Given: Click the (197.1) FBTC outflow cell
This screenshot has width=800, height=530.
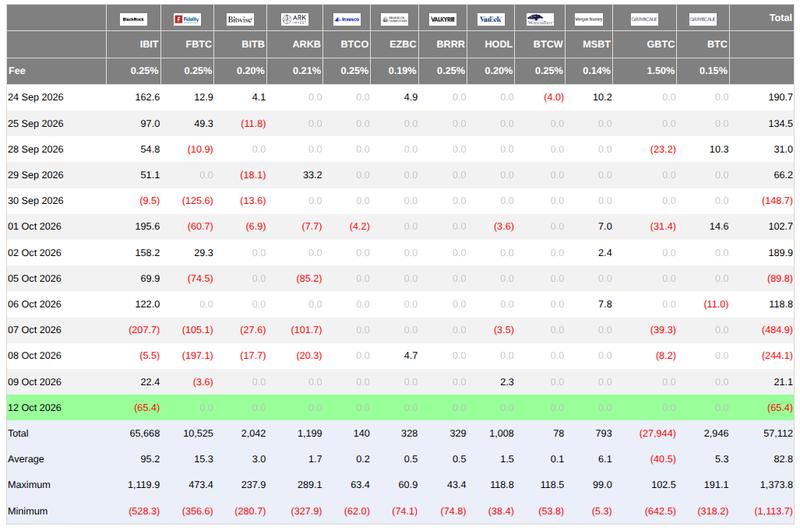Looking at the screenshot, I should pyautogui.click(x=197, y=356).
